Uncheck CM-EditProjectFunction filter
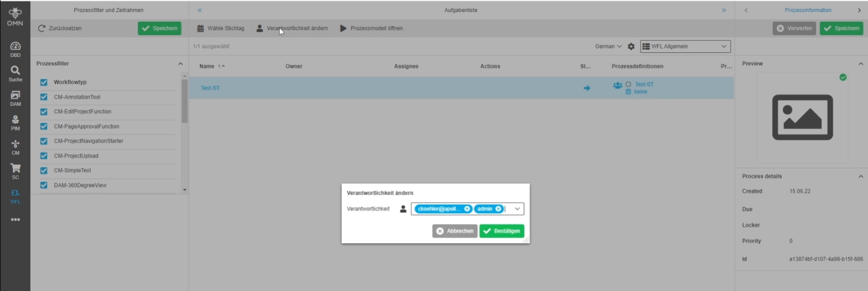The width and height of the screenshot is (868, 291). [x=44, y=111]
